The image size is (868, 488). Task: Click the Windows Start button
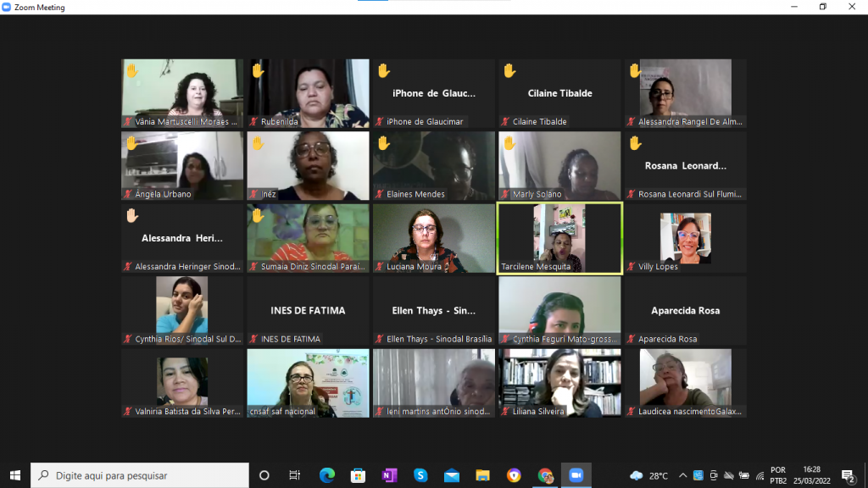coord(14,475)
